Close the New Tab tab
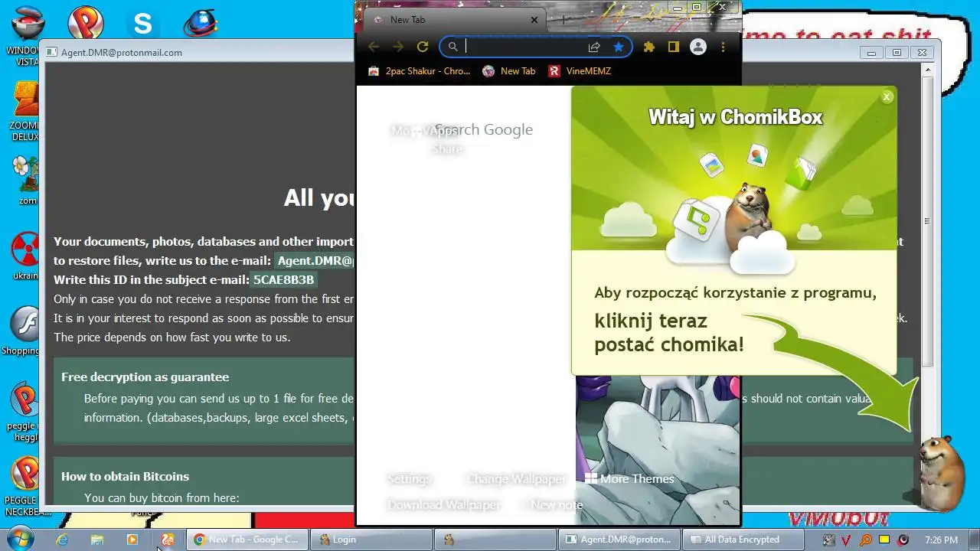 (534, 20)
